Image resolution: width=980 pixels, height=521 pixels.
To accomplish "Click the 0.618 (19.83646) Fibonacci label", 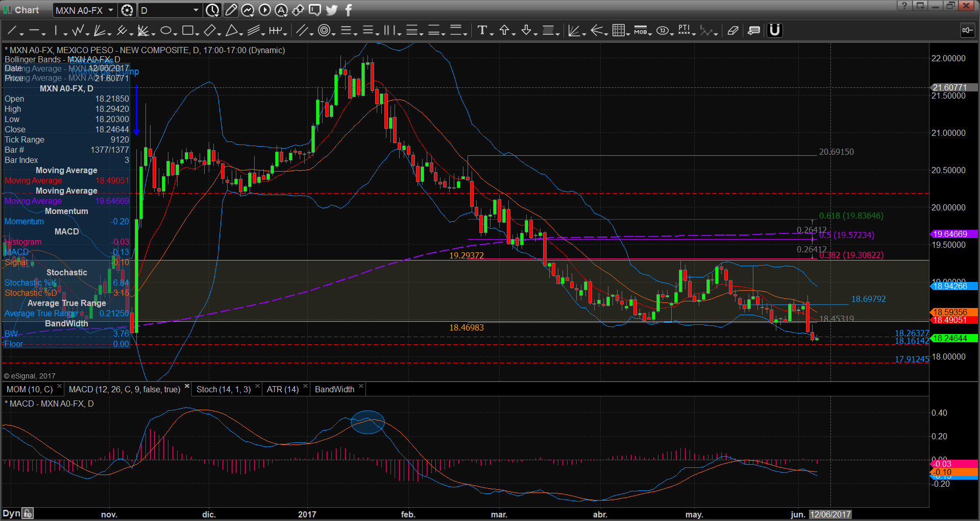I will (851, 216).
